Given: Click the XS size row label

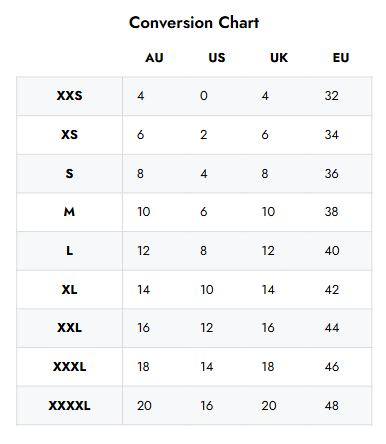Looking at the screenshot, I should coord(69,135).
